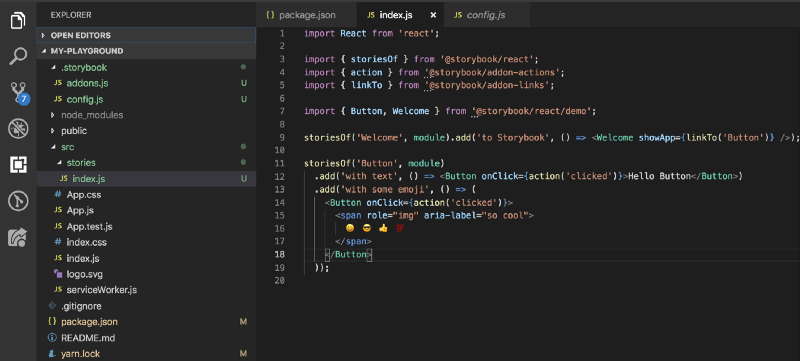This screenshot has height=361, width=800.
Task: Open the Debug view icon
Action: point(18,129)
